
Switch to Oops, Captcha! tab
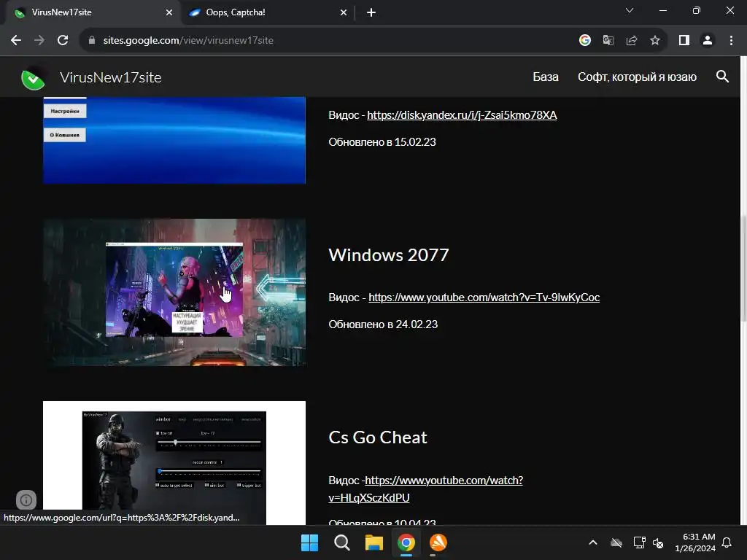[268, 12]
